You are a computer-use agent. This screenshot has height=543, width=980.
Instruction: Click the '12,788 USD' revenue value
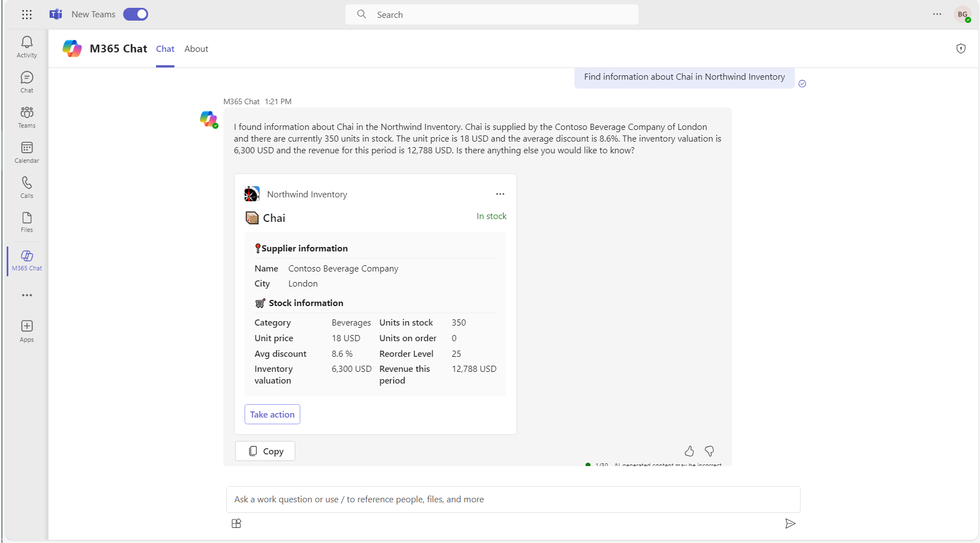coord(474,369)
